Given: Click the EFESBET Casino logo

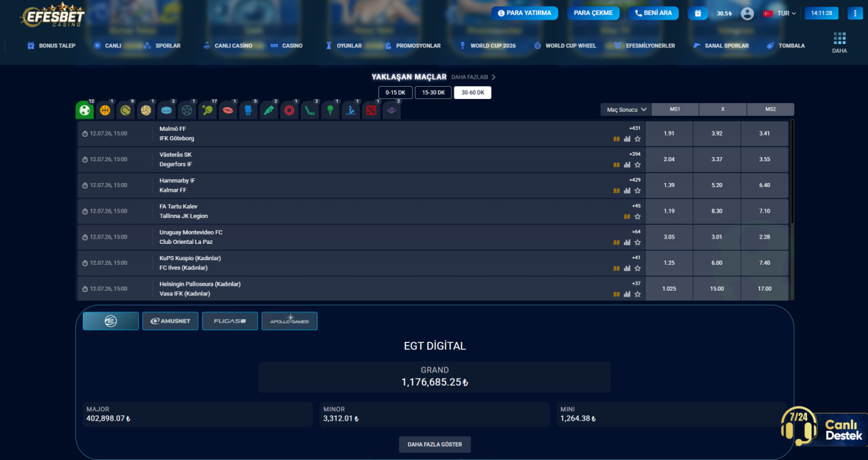Looking at the screenshot, I should click(53, 16).
